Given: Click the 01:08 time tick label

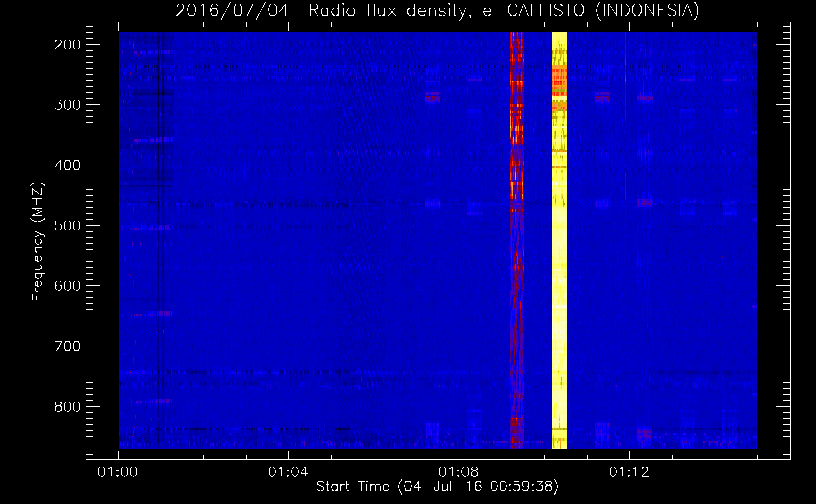Looking at the screenshot, I should click(x=458, y=472).
